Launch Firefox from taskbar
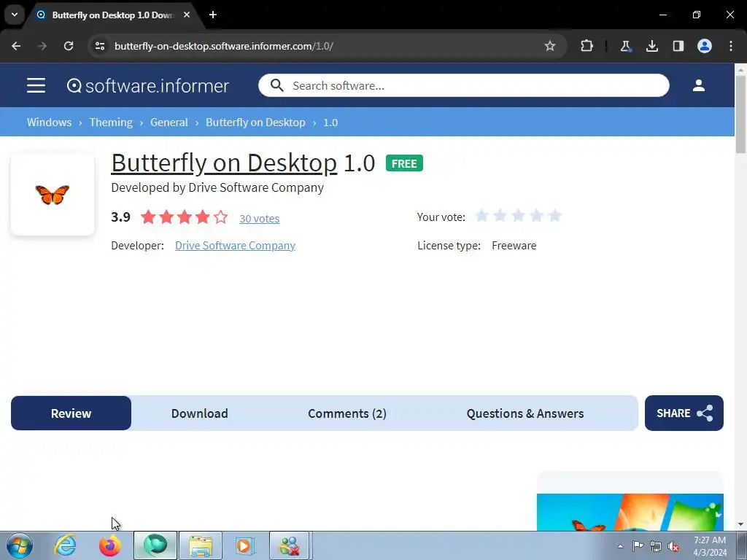 [x=110, y=545]
